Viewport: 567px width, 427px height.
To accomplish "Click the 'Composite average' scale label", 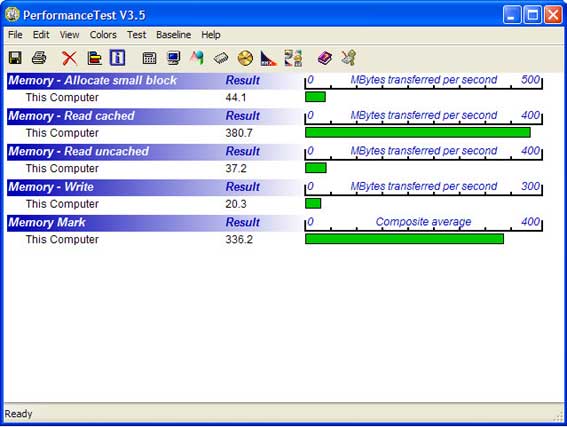I will coord(423,221).
